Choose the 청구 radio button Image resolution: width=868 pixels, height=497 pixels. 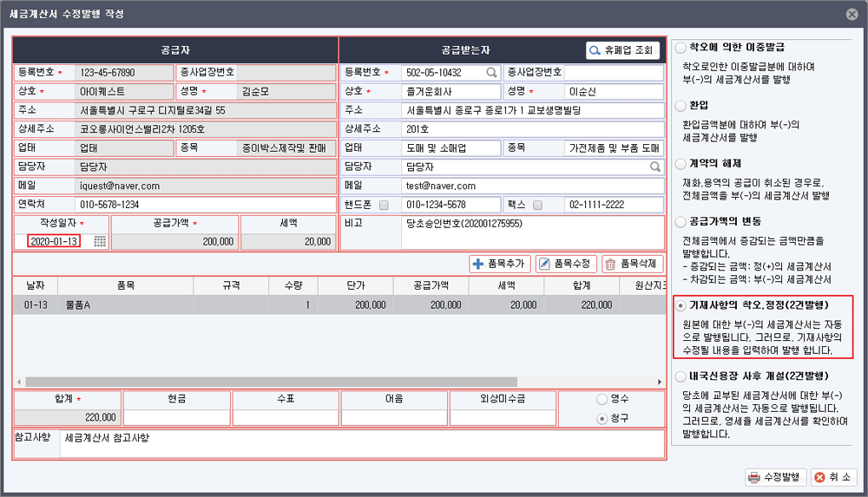point(602,418)
